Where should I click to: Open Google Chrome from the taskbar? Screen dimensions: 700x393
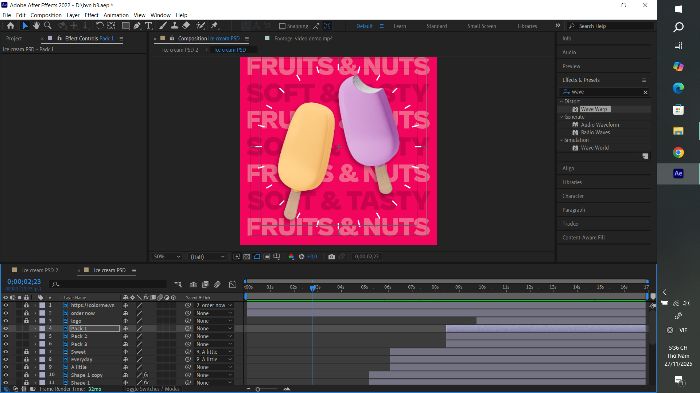pos(678,152)
